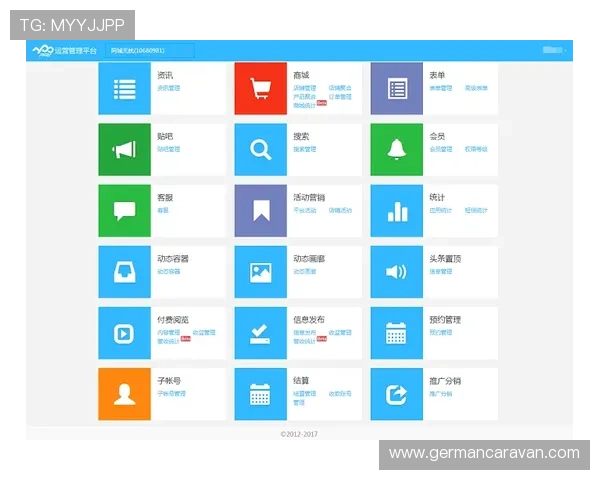Open the 搜索 magnifier icon tile
This screenshot has height=480, width=600.
pyautogui.click(x=261, y=150)
